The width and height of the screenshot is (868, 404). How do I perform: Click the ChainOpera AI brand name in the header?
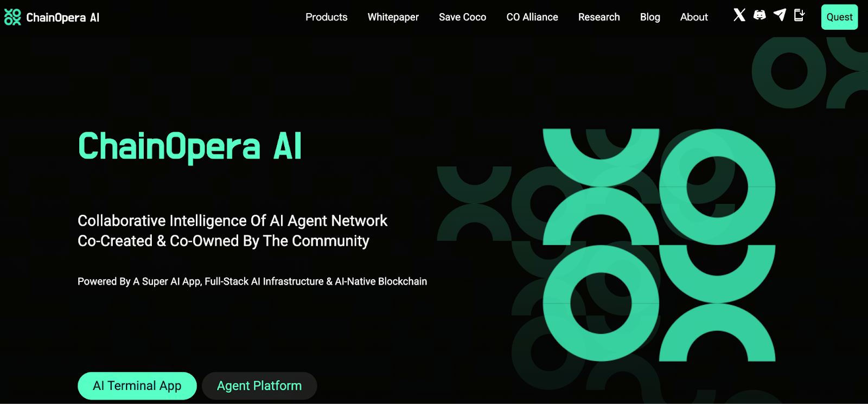[x=63, y=18]
